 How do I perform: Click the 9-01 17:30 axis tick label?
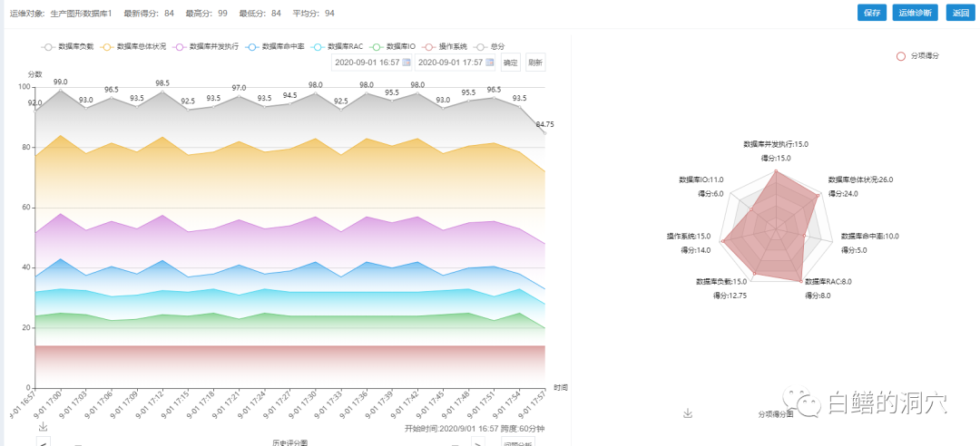click(x=302, y=405)
